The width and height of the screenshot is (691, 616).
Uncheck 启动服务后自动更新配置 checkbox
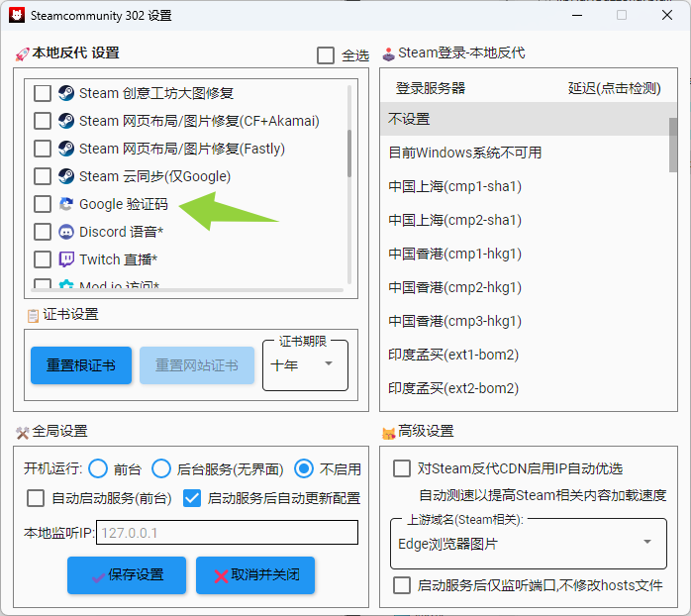pyautogui.click(x=192, y=498)
